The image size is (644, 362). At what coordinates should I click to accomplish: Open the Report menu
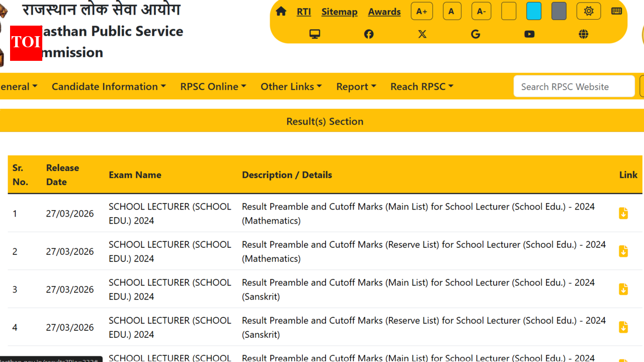[356, 86]
